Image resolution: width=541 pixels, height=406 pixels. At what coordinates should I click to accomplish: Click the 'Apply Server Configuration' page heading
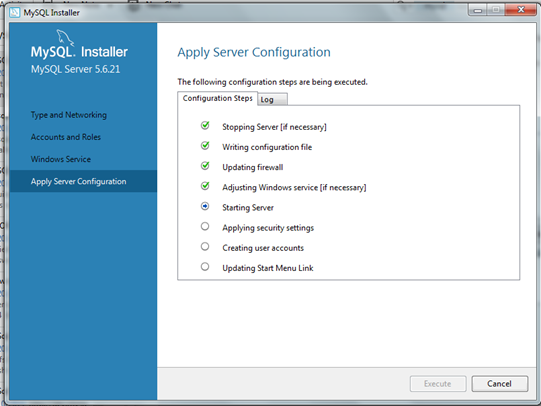coord(254,52)
